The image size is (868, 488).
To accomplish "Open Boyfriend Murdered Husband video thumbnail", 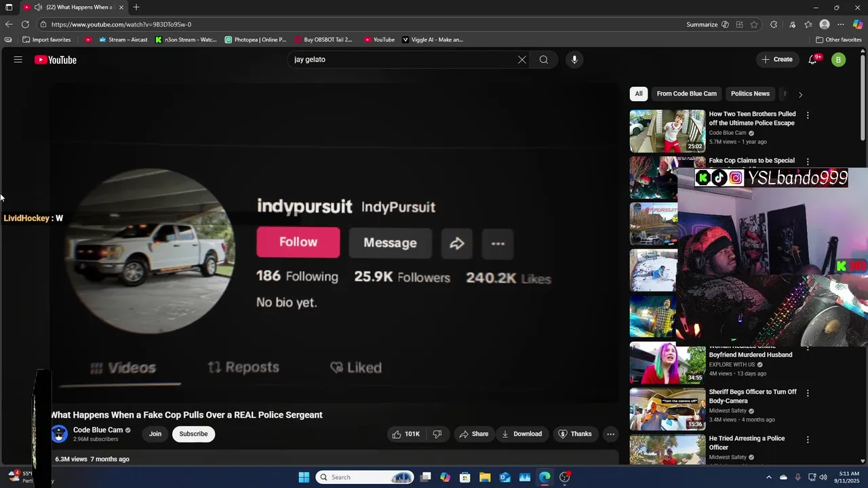I will [x=667, y=363].
